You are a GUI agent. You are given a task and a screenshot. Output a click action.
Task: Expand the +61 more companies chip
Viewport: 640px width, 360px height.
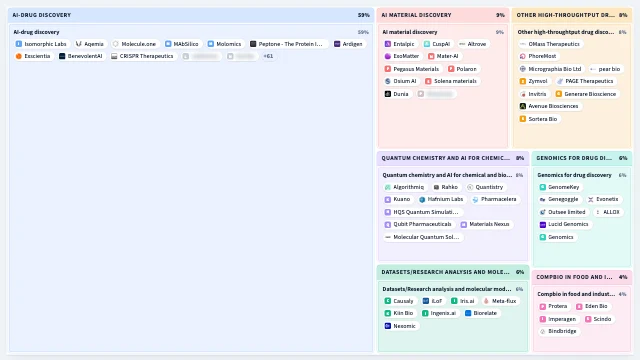[268, 56]
